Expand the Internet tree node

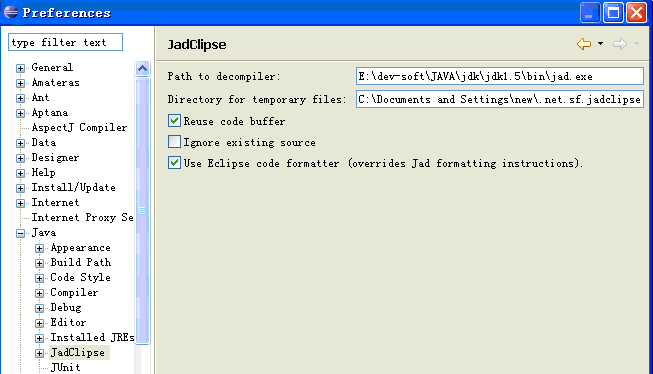(20, 203)
